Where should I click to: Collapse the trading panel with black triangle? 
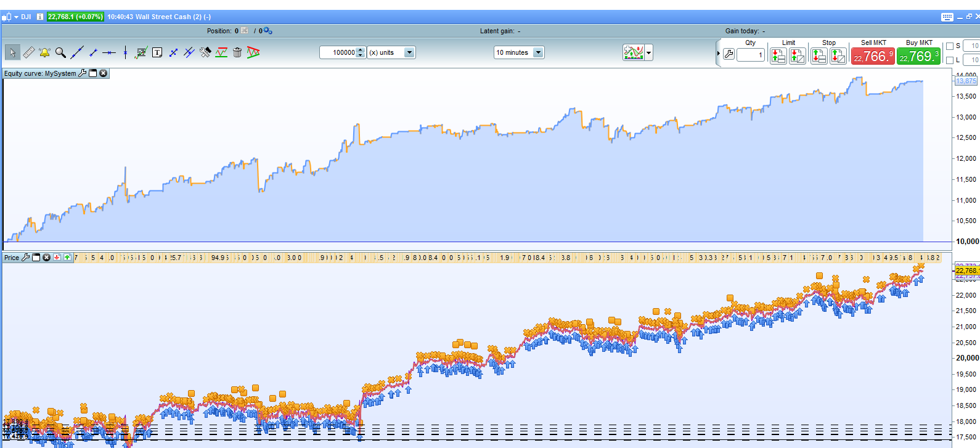719,54
